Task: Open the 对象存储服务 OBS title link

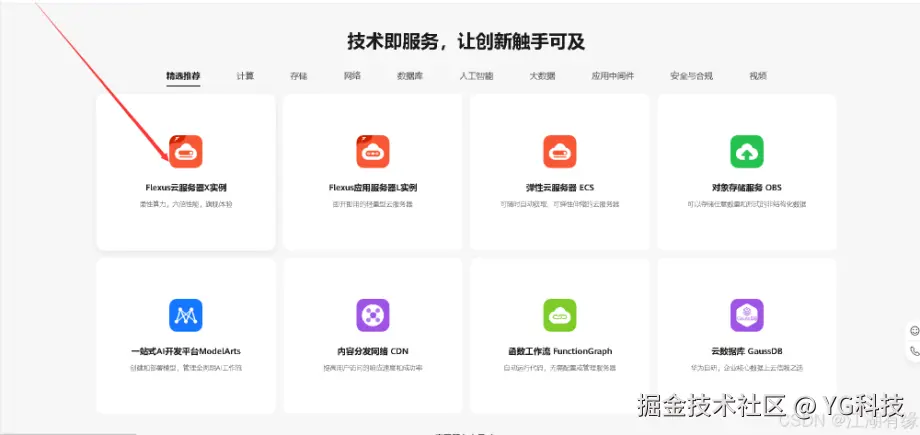Action: click(x=747, y=188)
